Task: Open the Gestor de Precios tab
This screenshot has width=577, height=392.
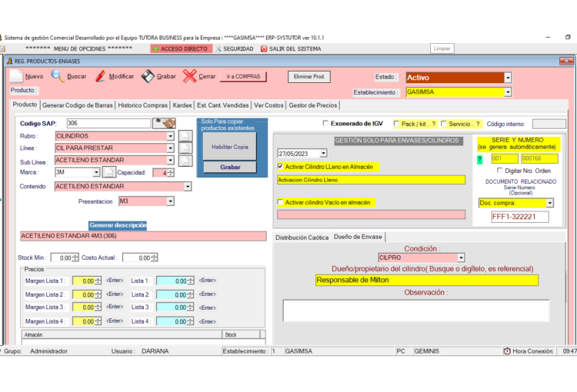Action: 312,105
